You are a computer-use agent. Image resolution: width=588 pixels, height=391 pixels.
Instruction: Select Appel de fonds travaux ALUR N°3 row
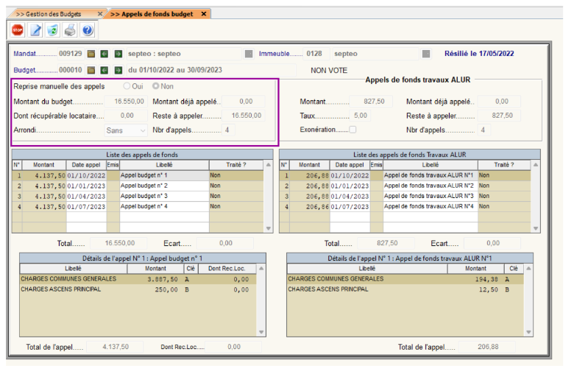(x=429, y=197)
